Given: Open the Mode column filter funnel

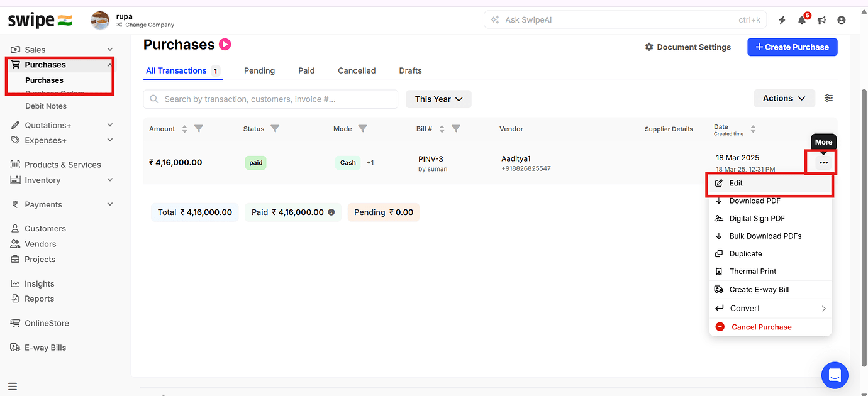Looking at the screenshot, I should pyautogui.click(x=364, y=128).
